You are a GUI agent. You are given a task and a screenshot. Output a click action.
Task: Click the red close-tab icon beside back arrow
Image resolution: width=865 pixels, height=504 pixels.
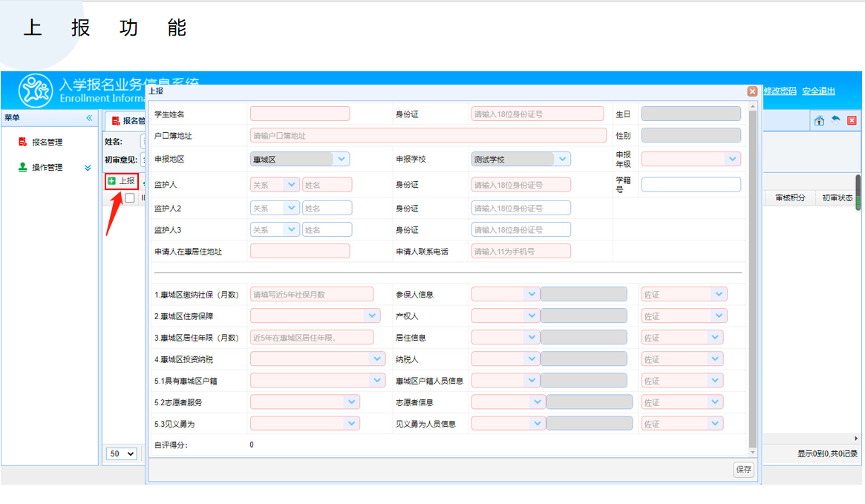(x=852, y=120)
